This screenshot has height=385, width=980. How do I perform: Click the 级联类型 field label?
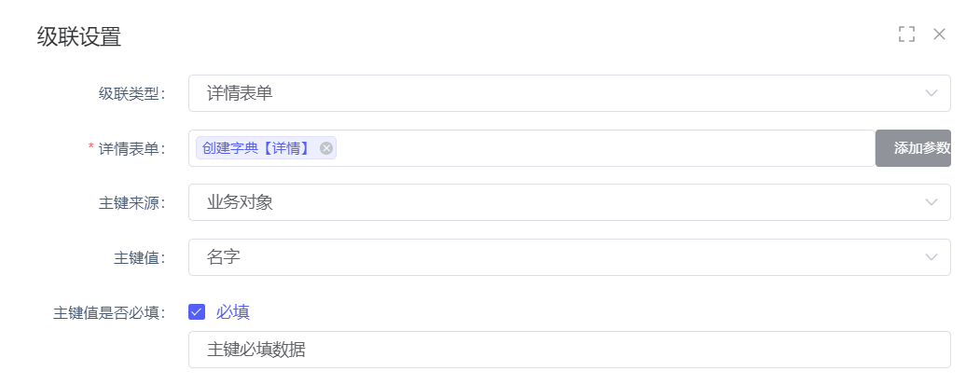[131, 93]
